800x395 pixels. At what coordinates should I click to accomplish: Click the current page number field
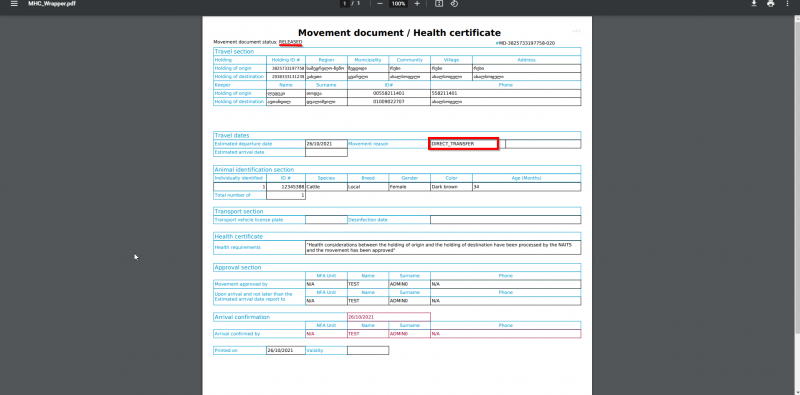345,4
